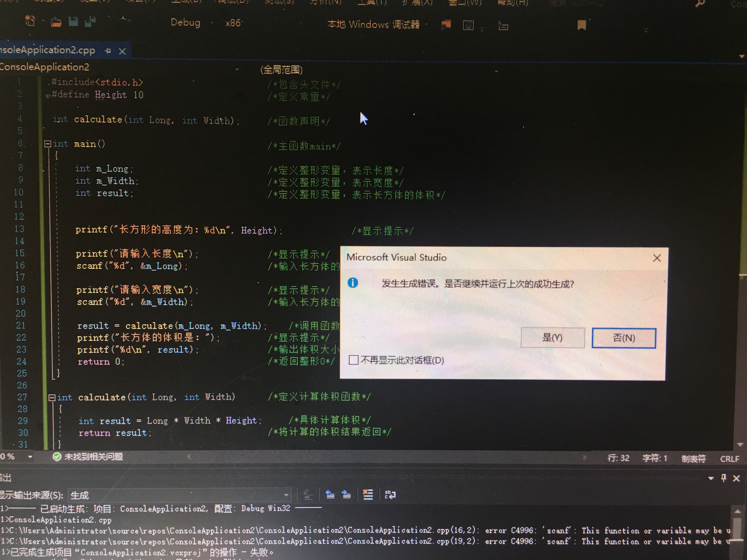
Task: Click the Save All toolbar icon
Action: click(x=90, y=22)
